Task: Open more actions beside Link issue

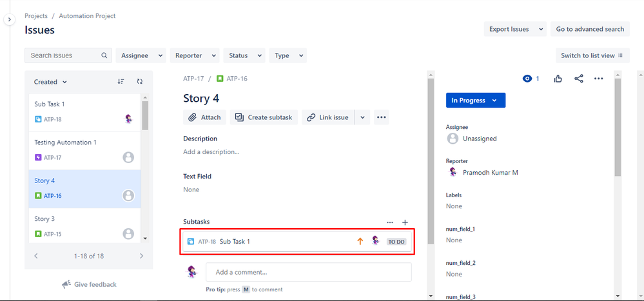Action: tap(382, 117)
